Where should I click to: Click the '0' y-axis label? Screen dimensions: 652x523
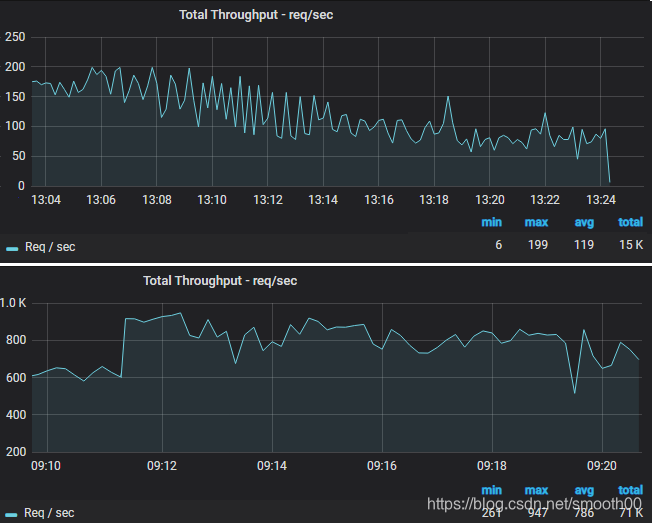pos(22,186)
